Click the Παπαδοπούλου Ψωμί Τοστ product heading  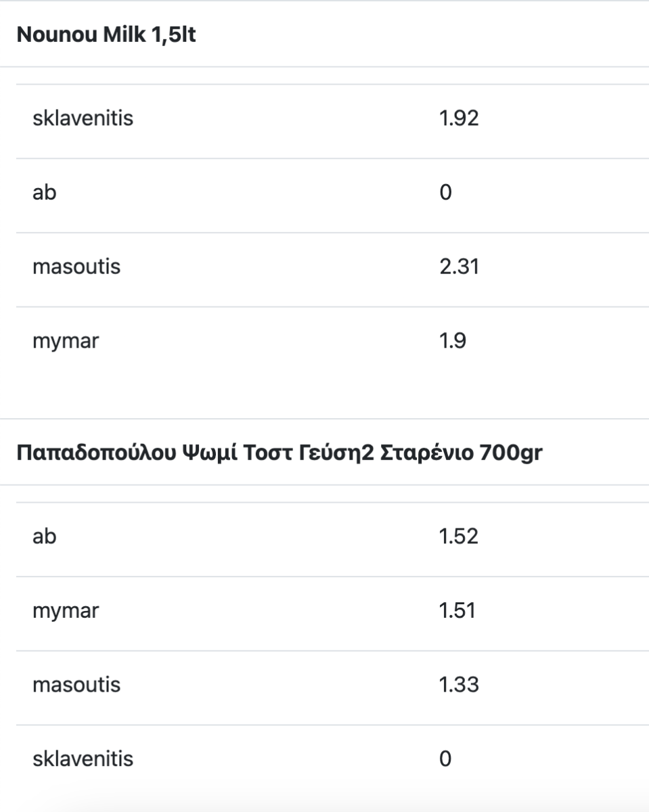point(279,453)
